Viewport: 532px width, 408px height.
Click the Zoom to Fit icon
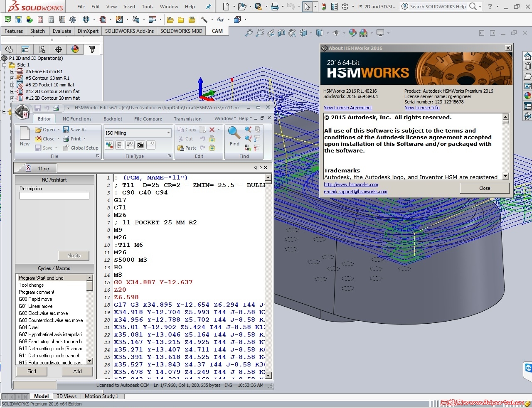(249, 33)
